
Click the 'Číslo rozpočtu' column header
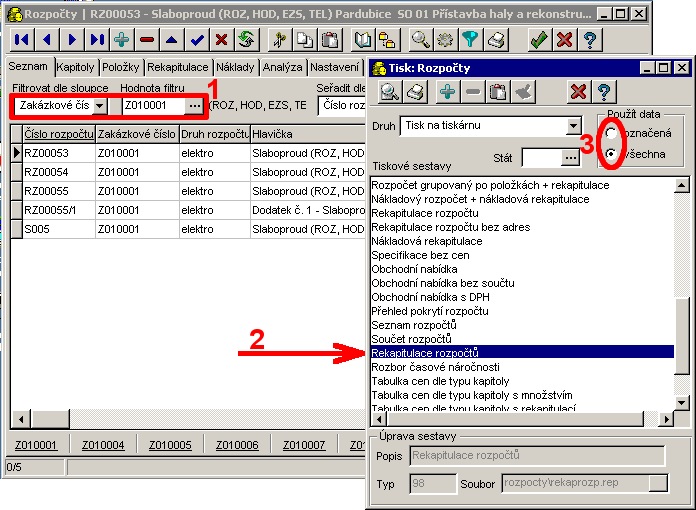pyautogui.click(x=58, y=133)
